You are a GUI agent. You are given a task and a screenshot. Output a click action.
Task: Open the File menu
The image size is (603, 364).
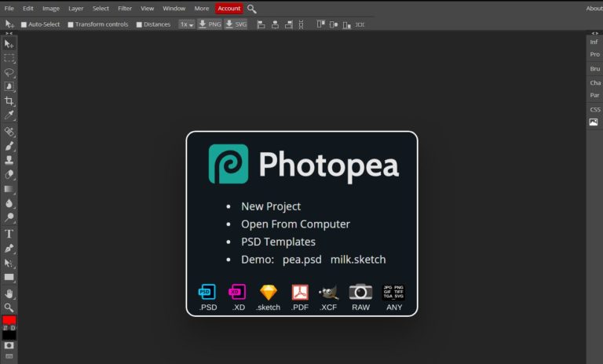pyautogui.click(x=9, y=9)
